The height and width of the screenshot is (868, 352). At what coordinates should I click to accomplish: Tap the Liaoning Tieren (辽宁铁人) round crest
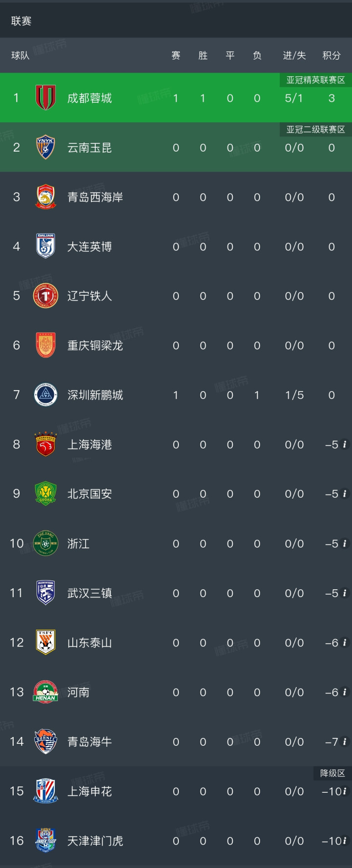coord(46,296)
